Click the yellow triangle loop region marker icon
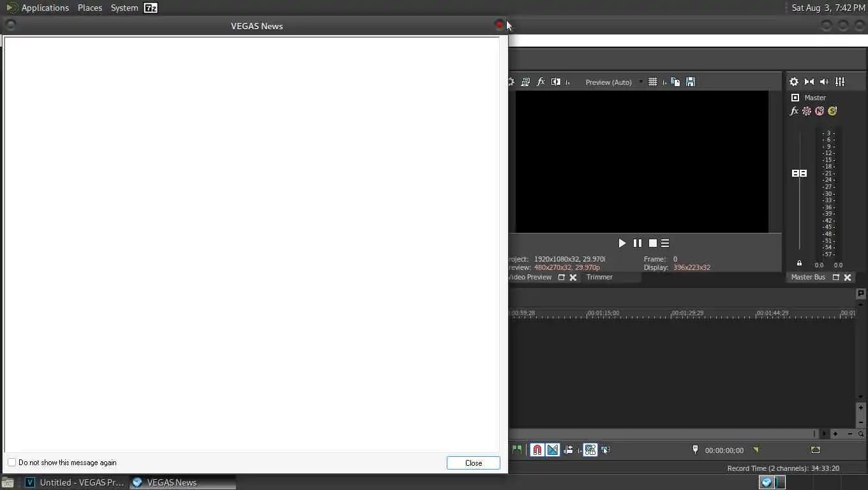868x490 pixels. point(756,450)
